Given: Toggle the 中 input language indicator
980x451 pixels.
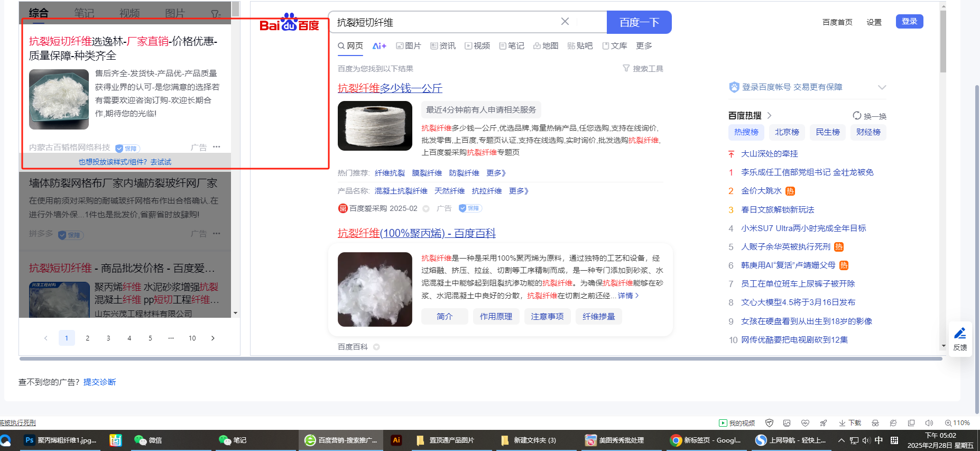Looking at the screenshot, I should 879,440.
